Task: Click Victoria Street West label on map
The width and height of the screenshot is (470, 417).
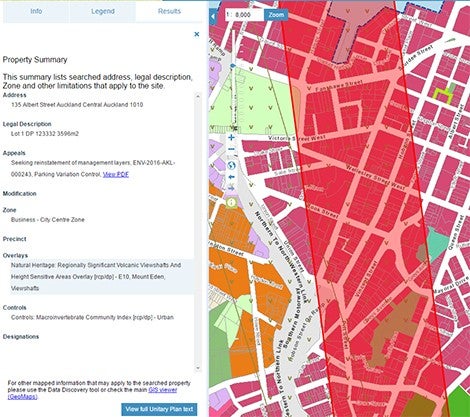Action: pos(297,138)
